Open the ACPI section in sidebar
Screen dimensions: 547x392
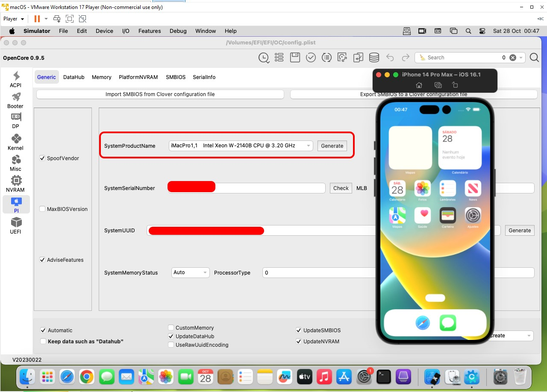pos(16,79)
